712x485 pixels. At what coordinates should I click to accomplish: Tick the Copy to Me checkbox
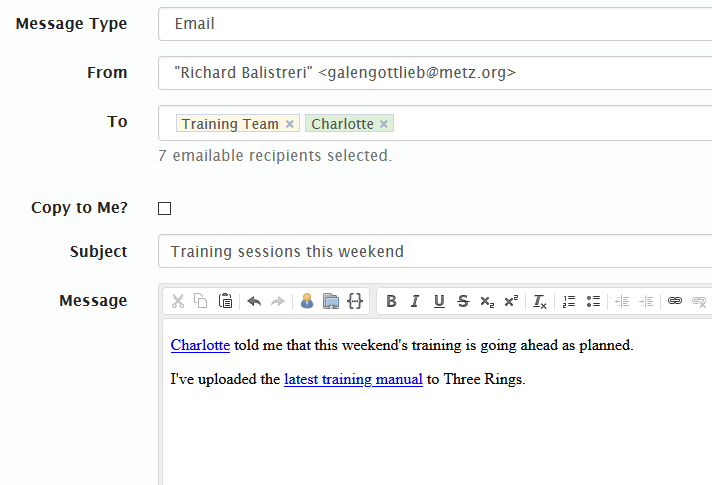click(x=165, y=208)
